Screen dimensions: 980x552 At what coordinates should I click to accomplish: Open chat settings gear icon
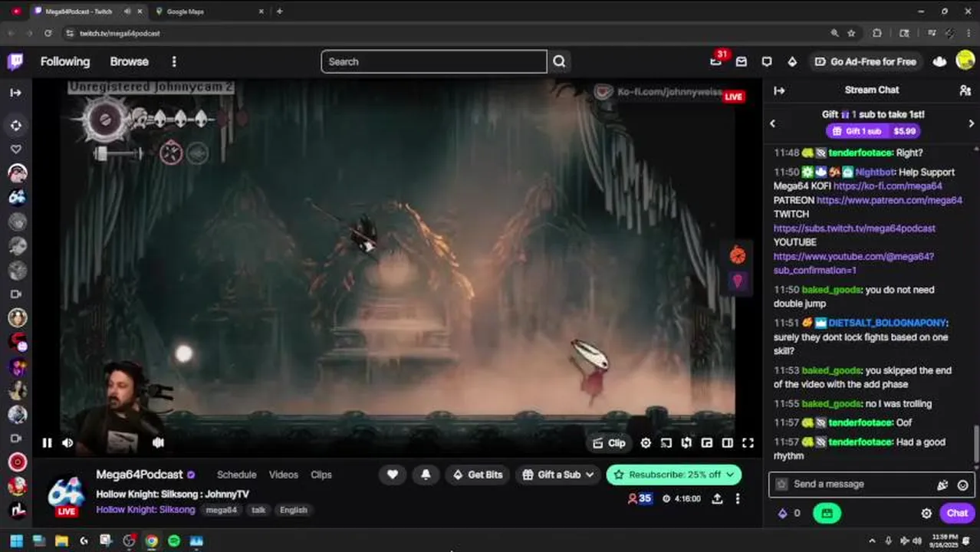(x=926, y=513)
